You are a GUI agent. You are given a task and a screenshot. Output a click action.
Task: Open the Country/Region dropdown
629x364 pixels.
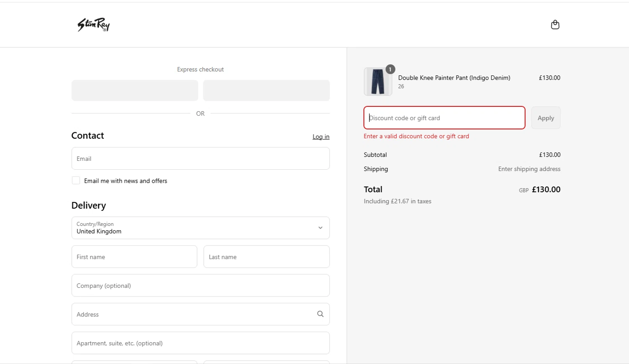click(200, 228)
